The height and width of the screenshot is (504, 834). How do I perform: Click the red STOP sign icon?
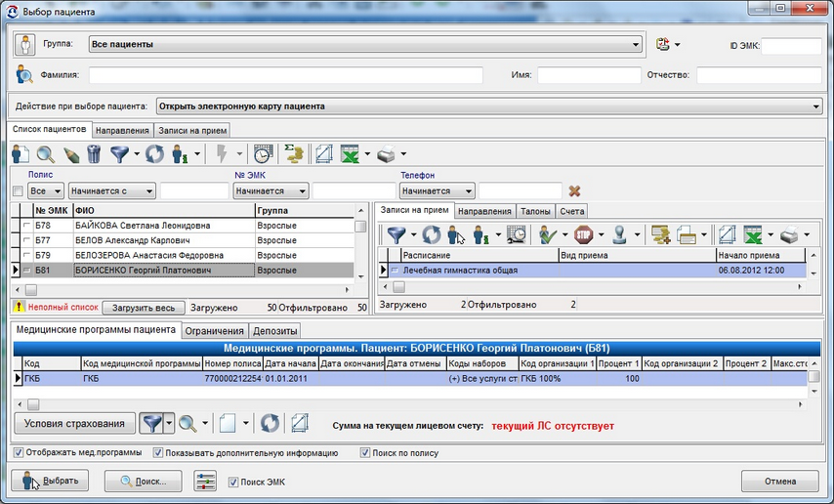point(583,234)
